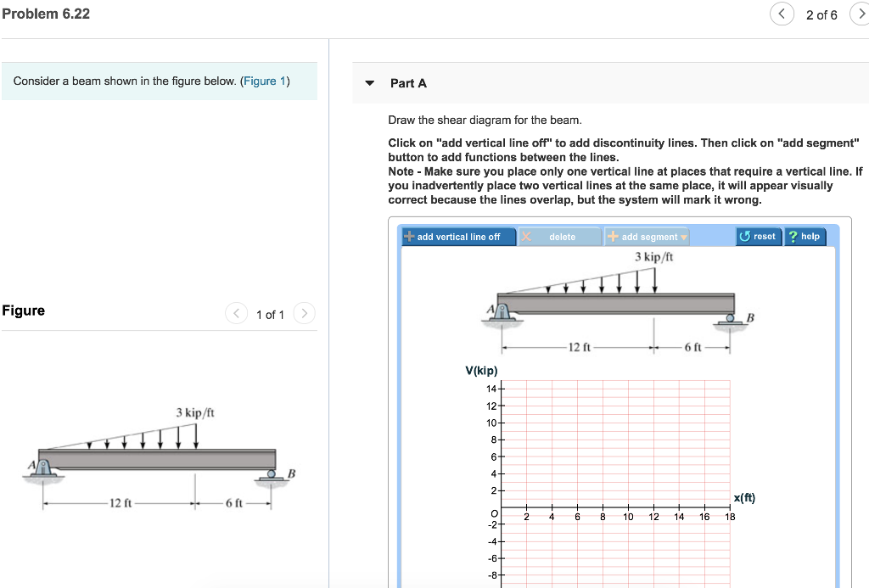
Task: Click the circular arrow reset icon
Action: 744,237
